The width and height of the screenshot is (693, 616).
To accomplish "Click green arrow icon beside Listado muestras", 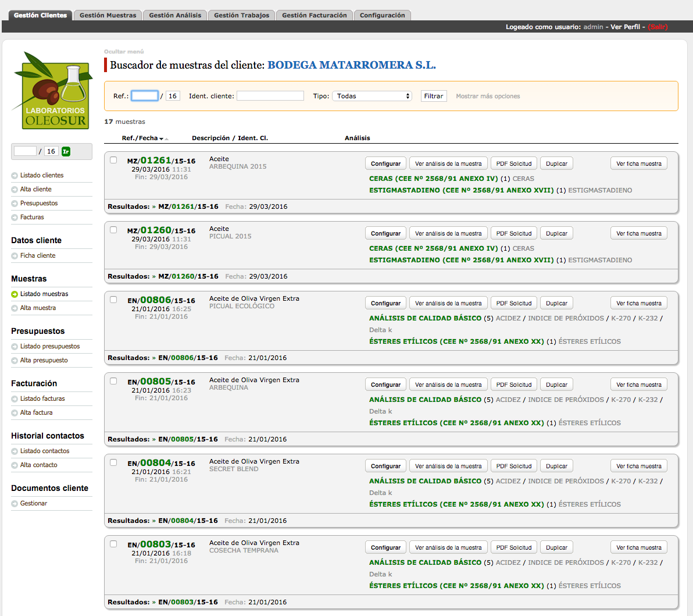I will (x=15, y=294).
